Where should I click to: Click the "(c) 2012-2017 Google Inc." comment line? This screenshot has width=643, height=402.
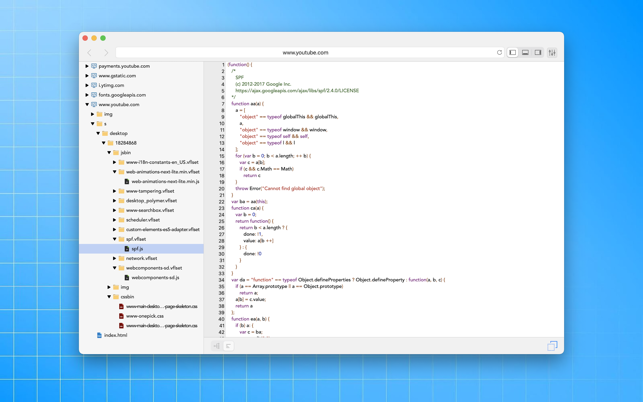pyautogui.click(x=263, y=84)
